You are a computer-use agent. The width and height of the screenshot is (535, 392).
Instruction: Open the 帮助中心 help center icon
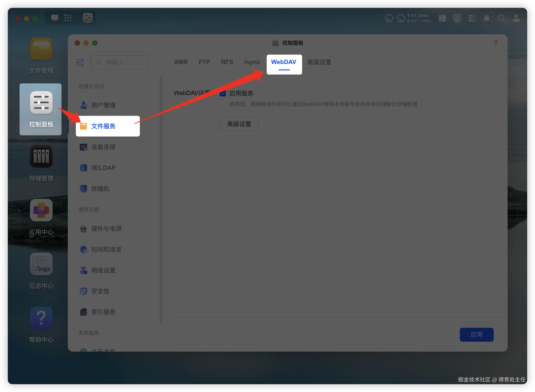point(41,318)
